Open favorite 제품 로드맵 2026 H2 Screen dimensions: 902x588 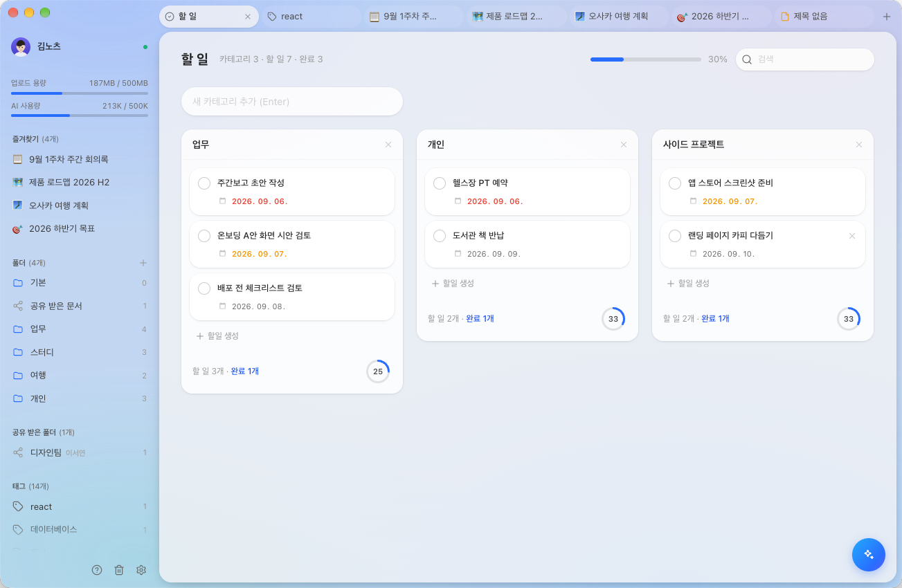(80, 183)
